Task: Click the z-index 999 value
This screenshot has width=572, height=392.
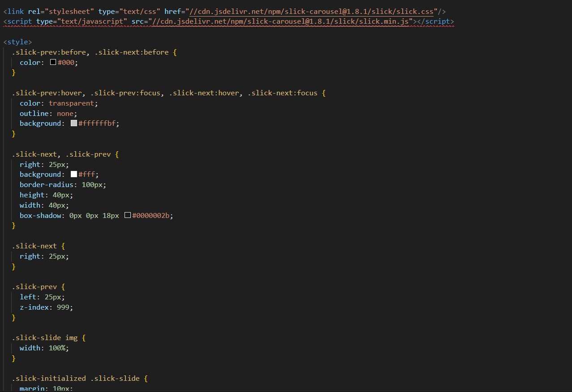Action: 65,307
